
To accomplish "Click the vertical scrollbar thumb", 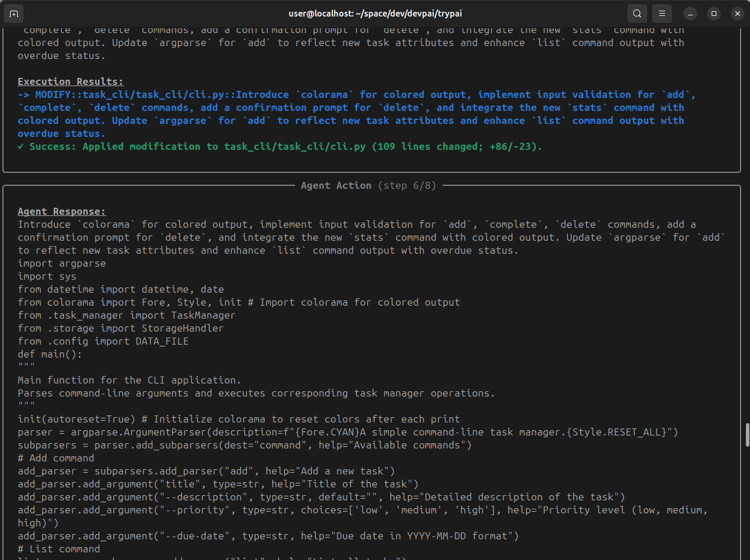I will [x=746, y=435].
